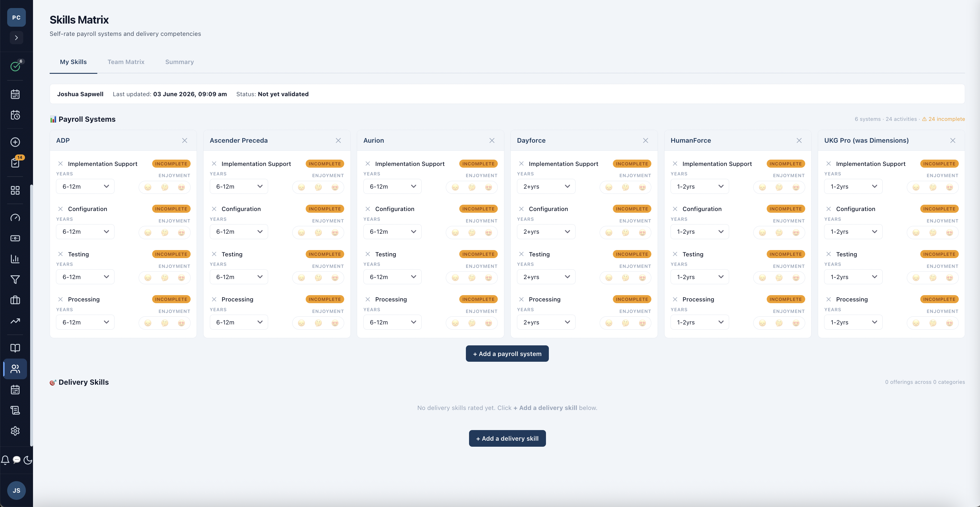Open Aurion Processing years dropdown
980x507 pixels.
393,322
